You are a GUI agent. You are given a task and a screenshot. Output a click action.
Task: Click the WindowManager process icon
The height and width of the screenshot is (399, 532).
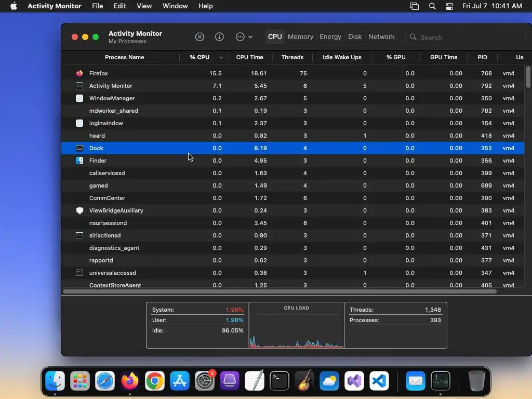click(79, 98)
